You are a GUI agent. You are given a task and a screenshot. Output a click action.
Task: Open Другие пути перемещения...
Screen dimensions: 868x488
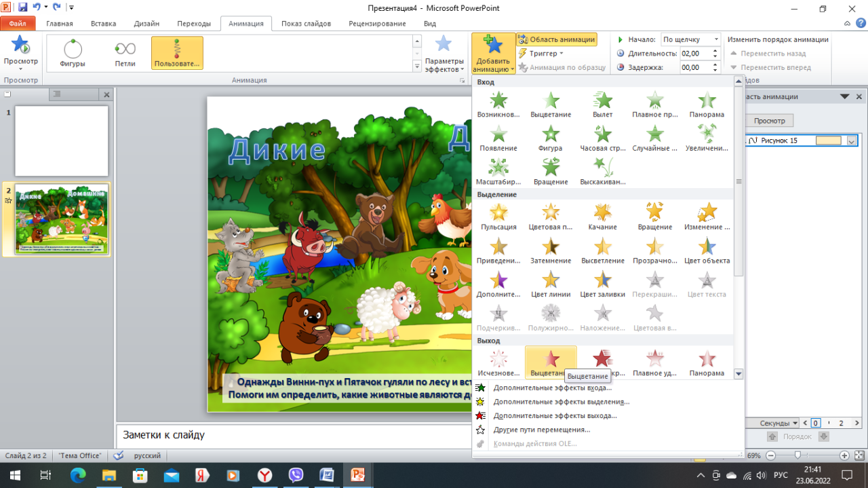pyautogui.click(x=542, y=430)
